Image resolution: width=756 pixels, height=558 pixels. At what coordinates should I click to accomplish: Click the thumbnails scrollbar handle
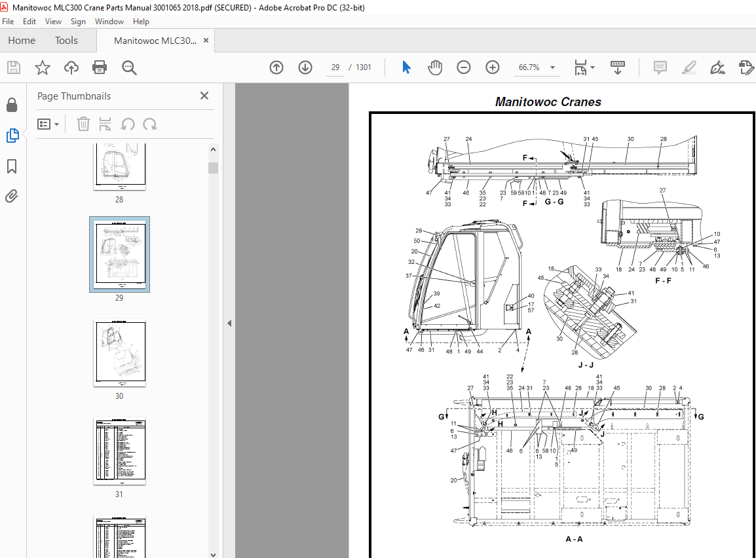pyautogui.click(x=213, y=168)
